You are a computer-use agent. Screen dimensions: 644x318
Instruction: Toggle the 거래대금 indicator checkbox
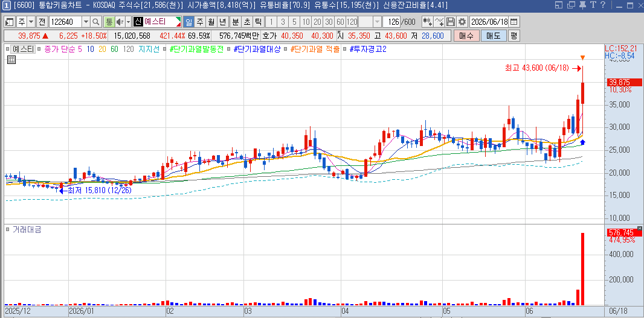[8, 230]
